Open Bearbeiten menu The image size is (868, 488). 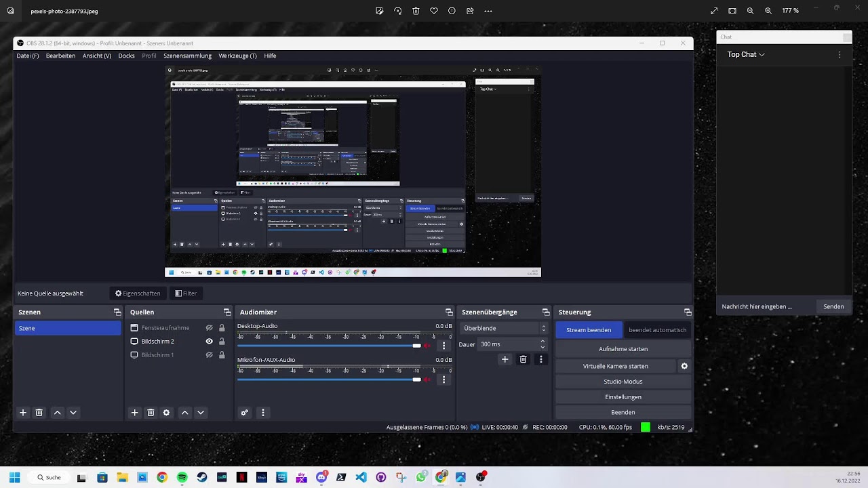(x=60, y=56)
